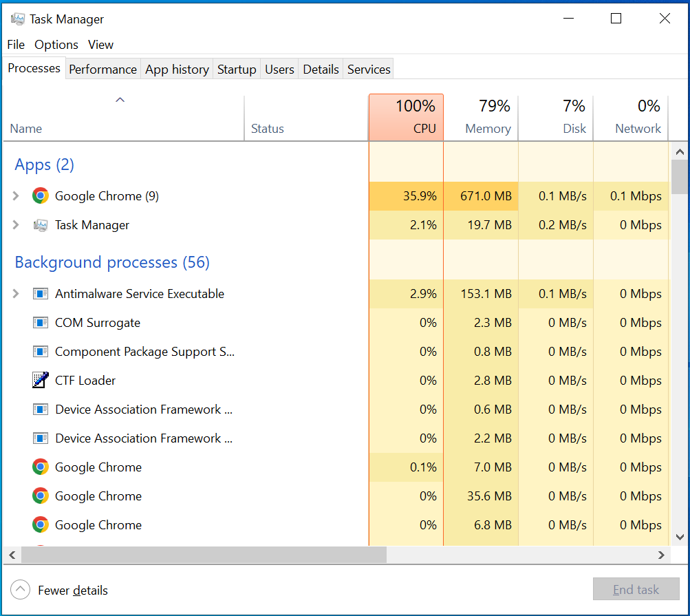690x616 pixels.
Task: Click the CTF Loader pen icon
Action: click(41, 381)
